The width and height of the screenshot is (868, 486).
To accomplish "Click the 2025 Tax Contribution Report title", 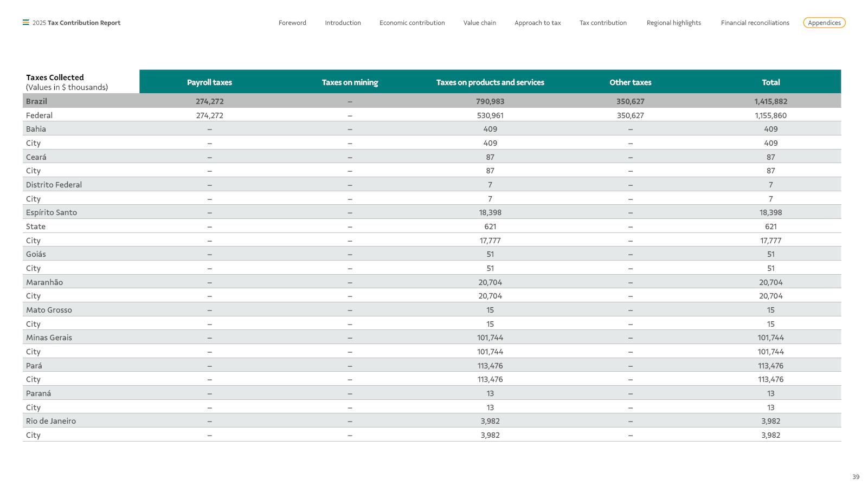I will tap(76, 23).
